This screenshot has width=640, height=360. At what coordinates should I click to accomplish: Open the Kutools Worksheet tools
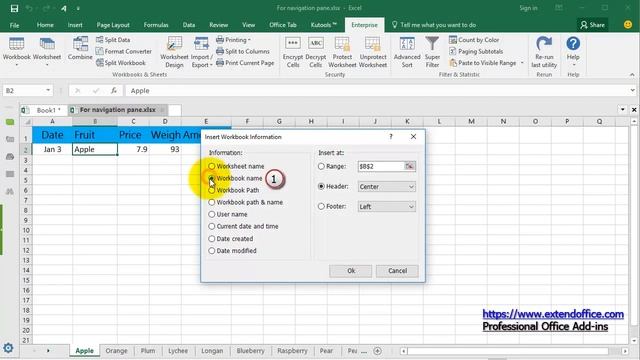47,51
